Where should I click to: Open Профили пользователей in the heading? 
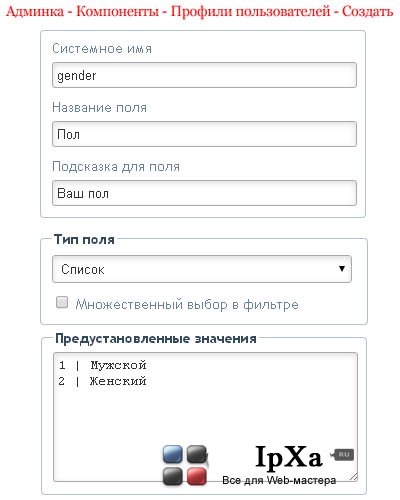[x=251, y=11]
